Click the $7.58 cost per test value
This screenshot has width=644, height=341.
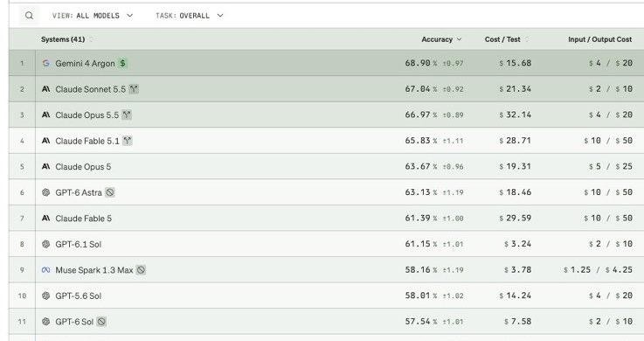click(517, 322)
